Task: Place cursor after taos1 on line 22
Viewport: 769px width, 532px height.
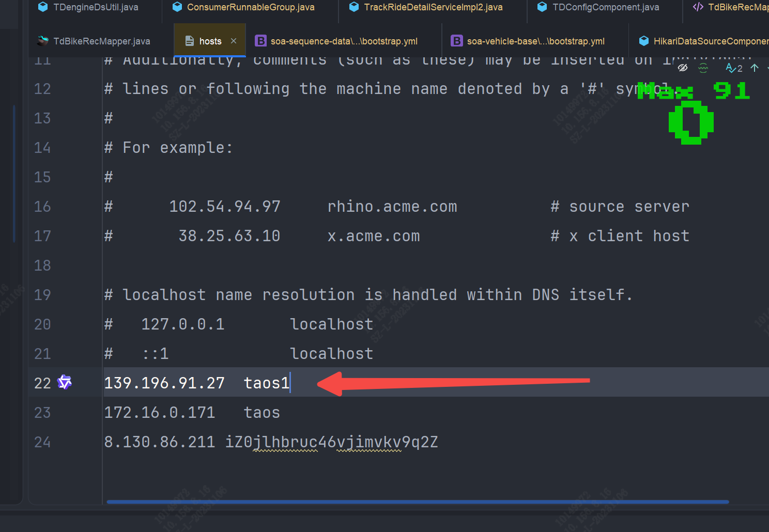Action: point(290,383)
